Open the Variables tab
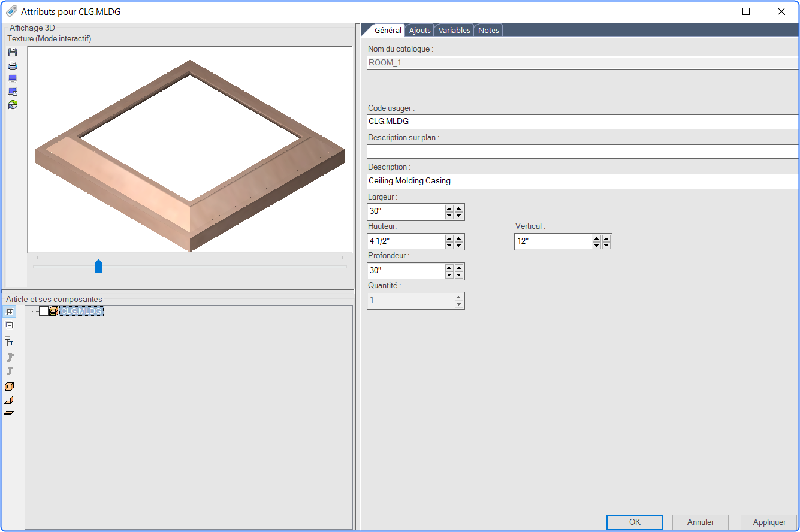Image resolution: width=800 pixels, height=532 pixels. pyautogui.click(x=454, y=30)
